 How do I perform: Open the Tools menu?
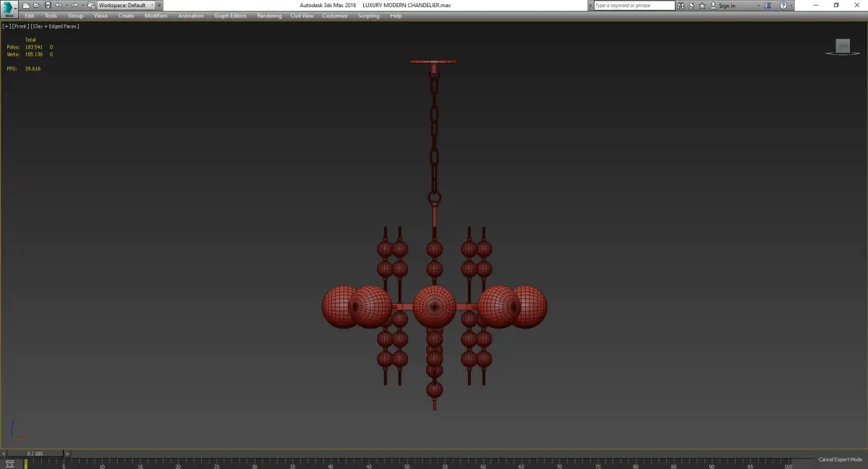tap(51, 15)
